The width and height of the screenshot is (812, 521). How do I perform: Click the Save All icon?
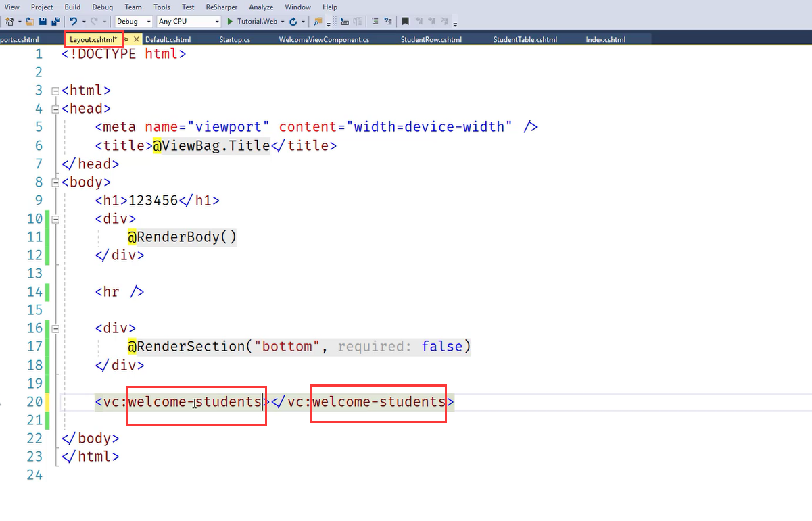55,22
